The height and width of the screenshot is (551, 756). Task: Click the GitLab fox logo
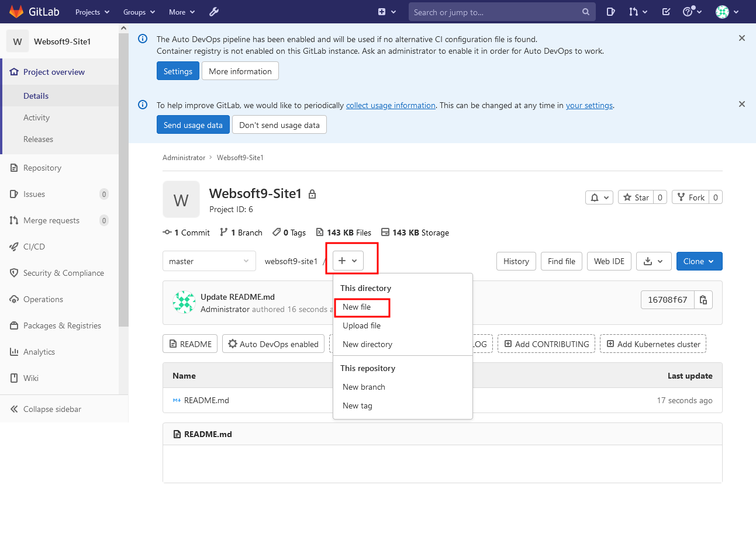click(16, 12)
